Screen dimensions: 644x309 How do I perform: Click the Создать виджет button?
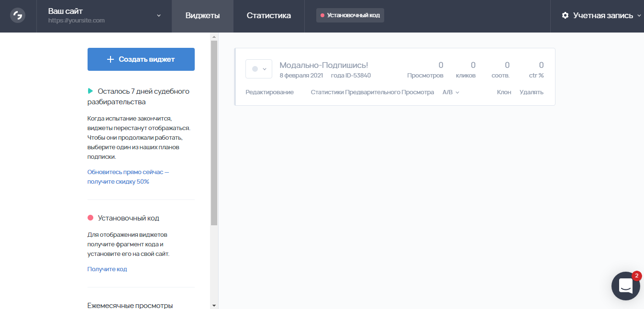coord(141,59)
